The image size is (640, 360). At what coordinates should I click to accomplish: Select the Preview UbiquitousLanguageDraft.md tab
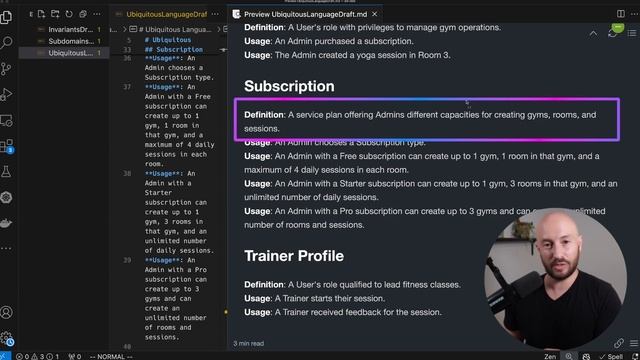(305, 14)
